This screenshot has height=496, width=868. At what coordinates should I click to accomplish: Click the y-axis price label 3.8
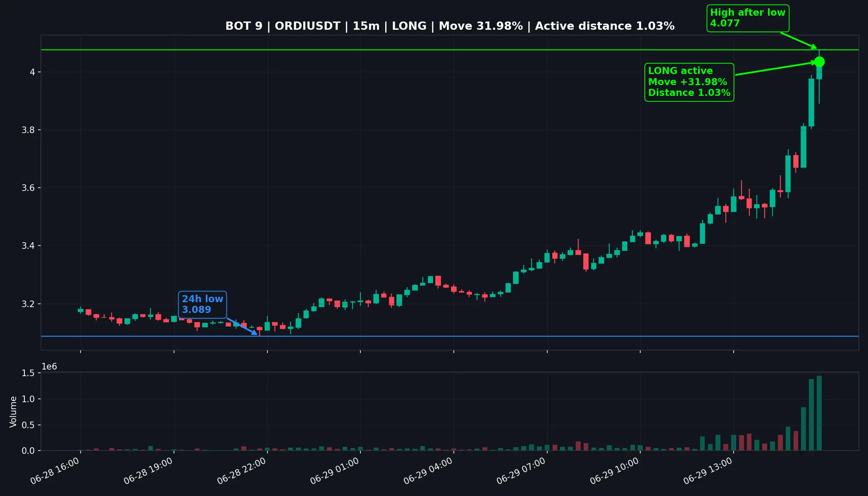tap(28, 130)
